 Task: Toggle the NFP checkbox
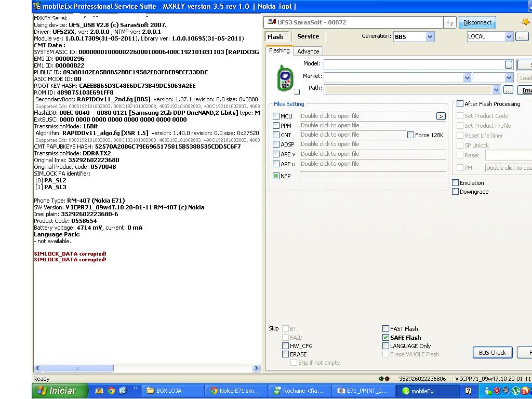[x=276, y=176]
